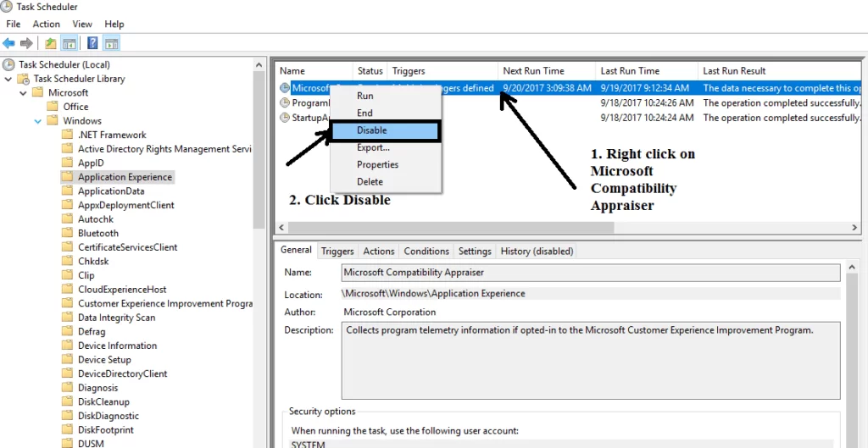Toggle the Show/Hide Action Pane toolbar icon
The image size is (868, 448).
[x=111, y=43]
